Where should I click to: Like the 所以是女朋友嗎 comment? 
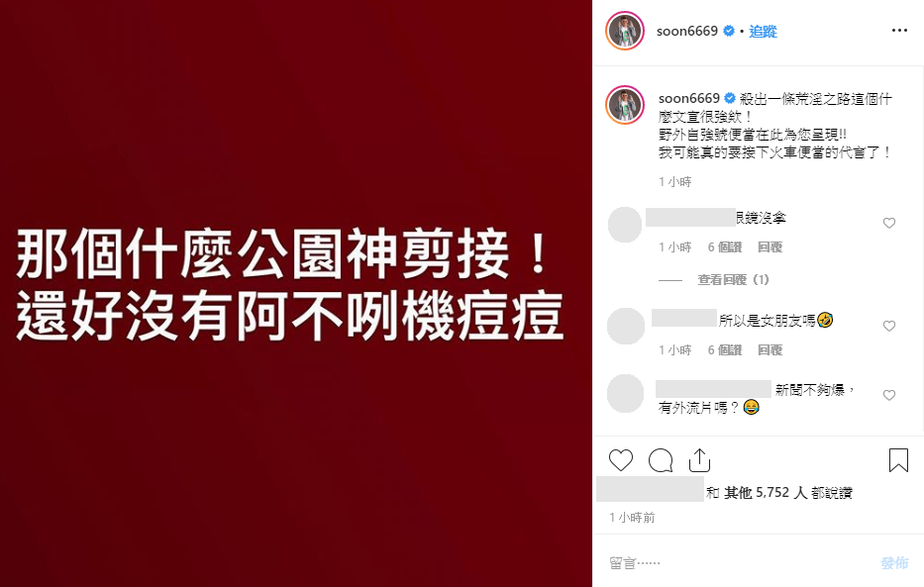[889, 326]
